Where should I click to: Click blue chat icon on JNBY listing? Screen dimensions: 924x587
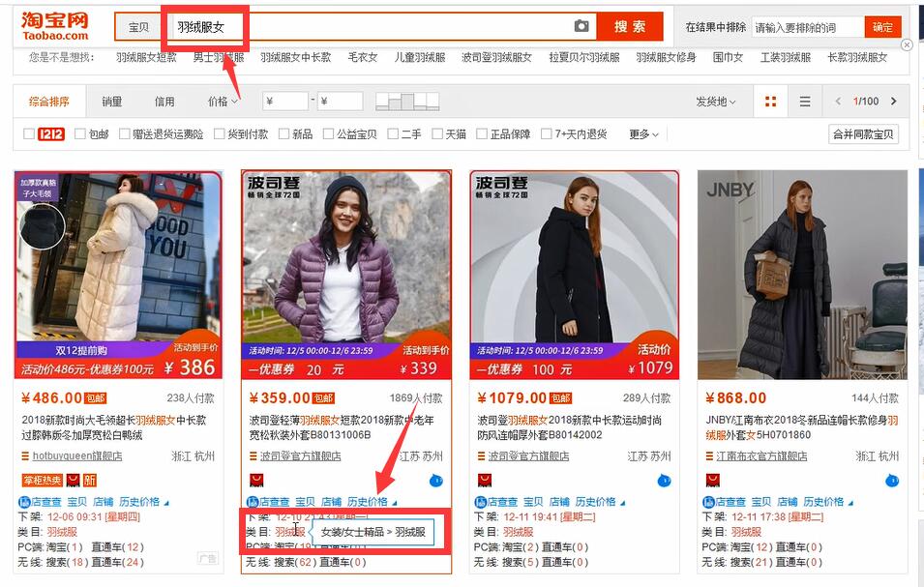click(892, 481)
